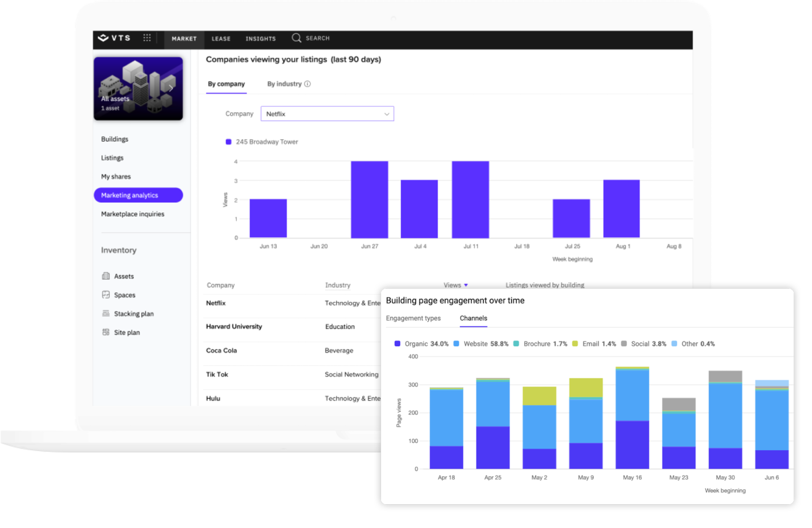Click Listings viewed by building header
812x528 pixels.
click(545, 285)
